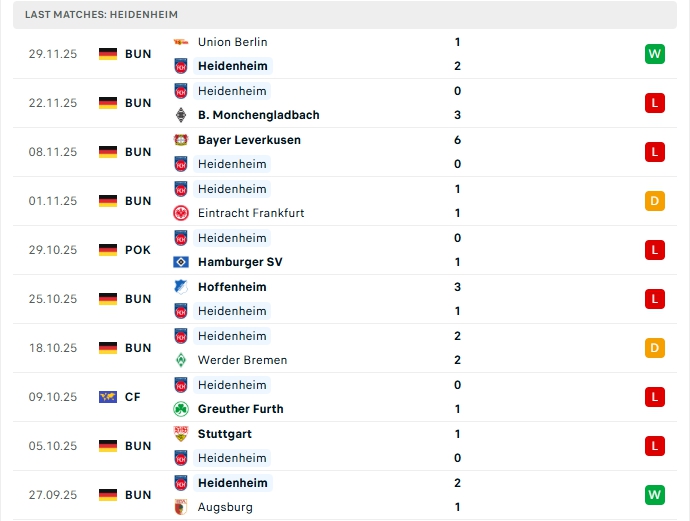The image size is (690, 521).
Task: Click the CF competition flag icon
Action: click(x=108, y=397)
